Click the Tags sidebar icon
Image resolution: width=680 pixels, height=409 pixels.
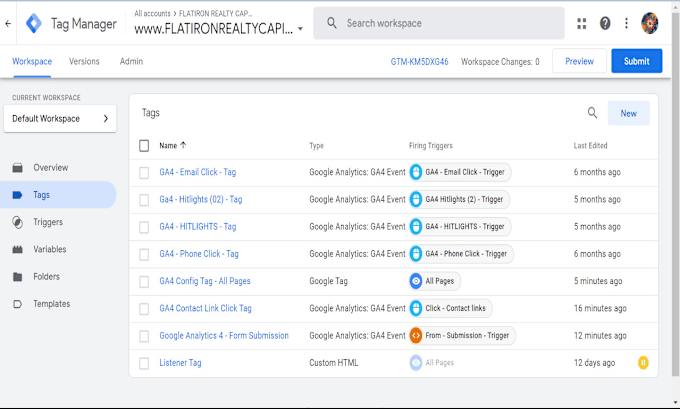pos(17,195)
